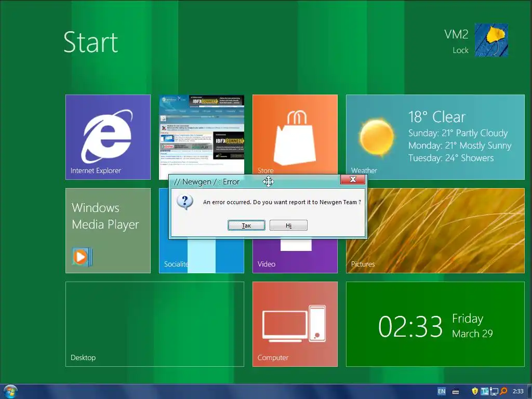Open the Internet Explorer tile
The width and height of the screenshot is (532, 399).
108,137
